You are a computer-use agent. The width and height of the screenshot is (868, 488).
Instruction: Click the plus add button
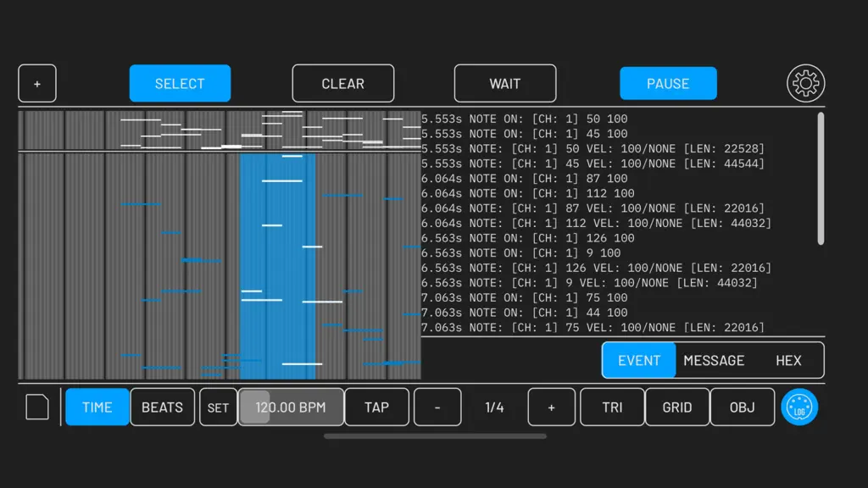coord(37,84)
